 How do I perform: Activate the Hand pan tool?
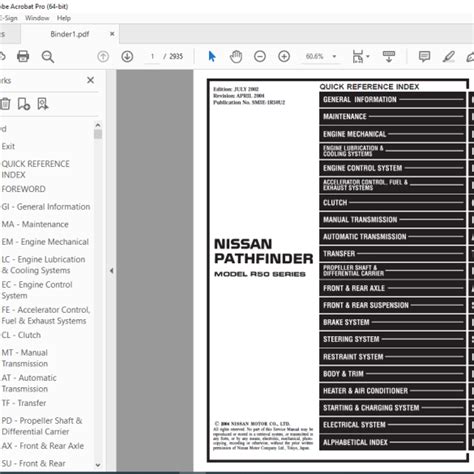coord(236,56)
